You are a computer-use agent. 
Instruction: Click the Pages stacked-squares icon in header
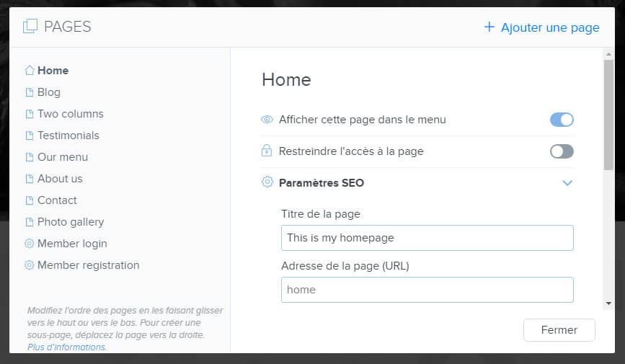30,27
